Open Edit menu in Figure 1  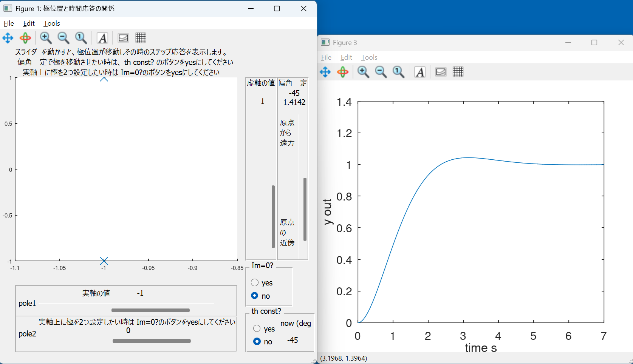(29, 23)
